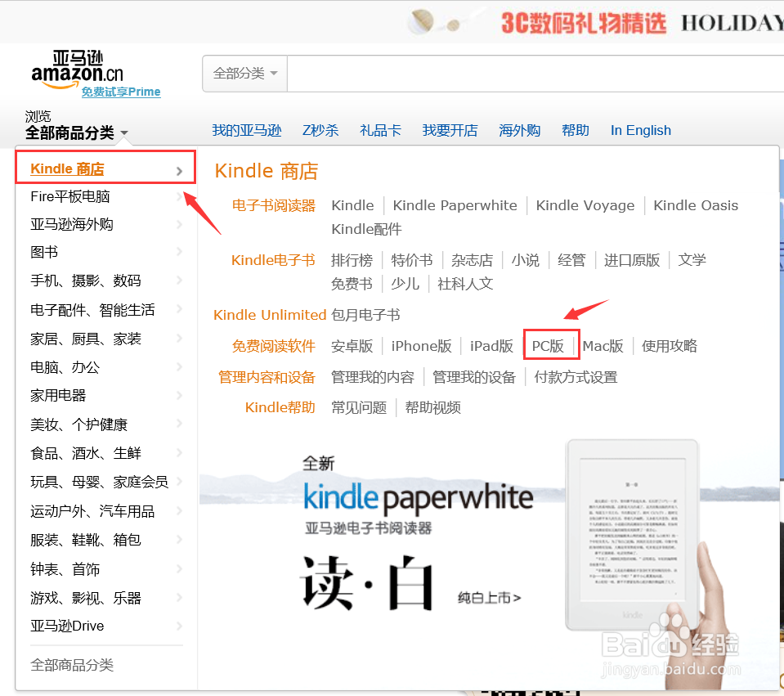This screenshot has width=784, height=696.
Task: Go to Z秒杀 deals
Action: pyautogui.click(x=320, y=131)
